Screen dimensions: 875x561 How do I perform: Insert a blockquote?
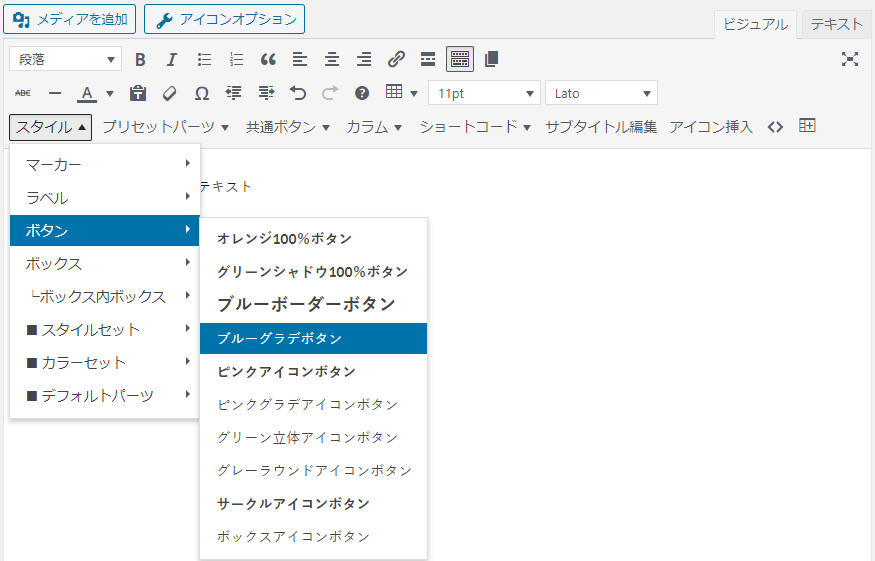(x=268, y=59)
